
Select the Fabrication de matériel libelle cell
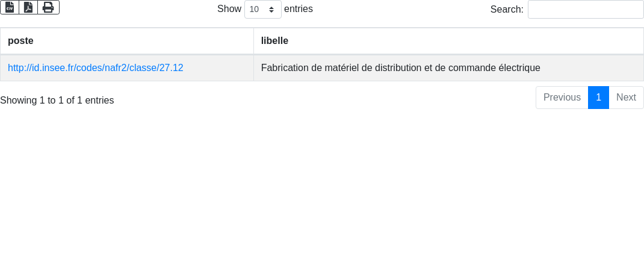(400, 68)
